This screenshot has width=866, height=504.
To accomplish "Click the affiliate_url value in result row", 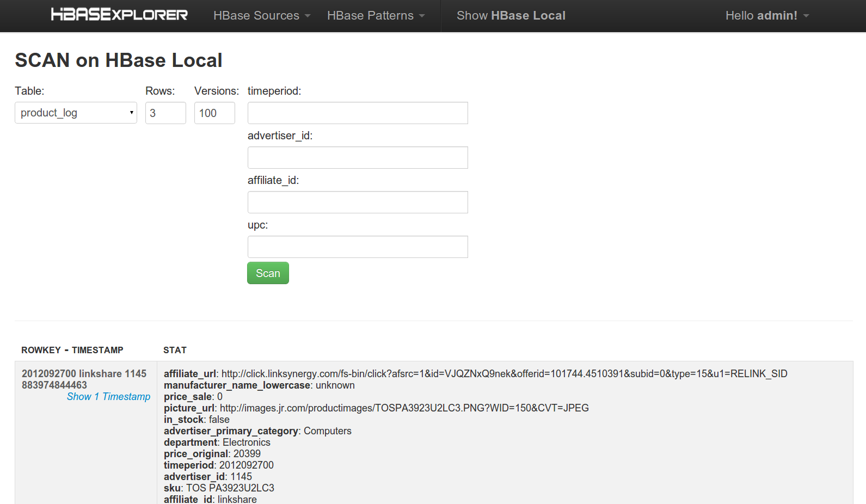I will click(x=504, y=374).
